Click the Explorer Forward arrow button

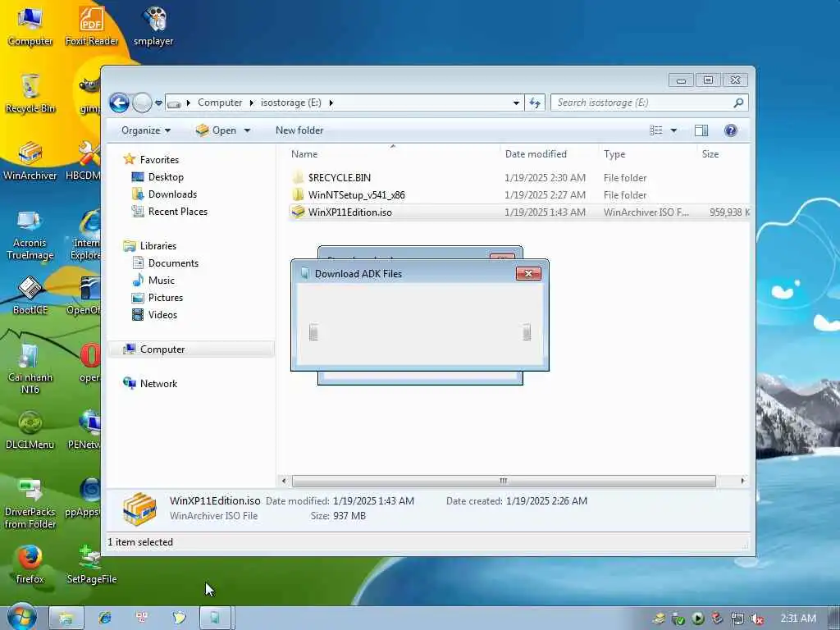[x=142, y=103]
